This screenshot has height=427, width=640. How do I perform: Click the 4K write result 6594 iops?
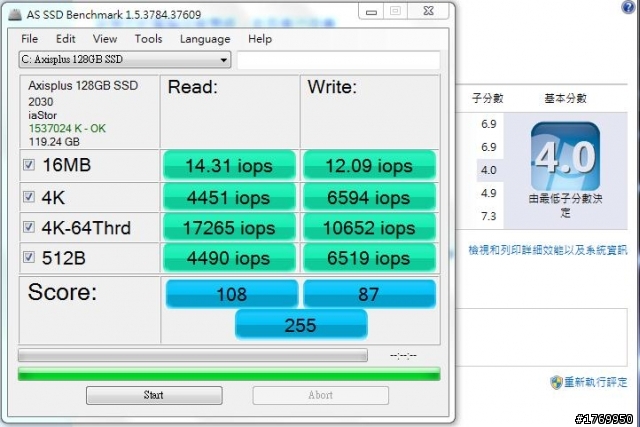[x=369, y=198]
